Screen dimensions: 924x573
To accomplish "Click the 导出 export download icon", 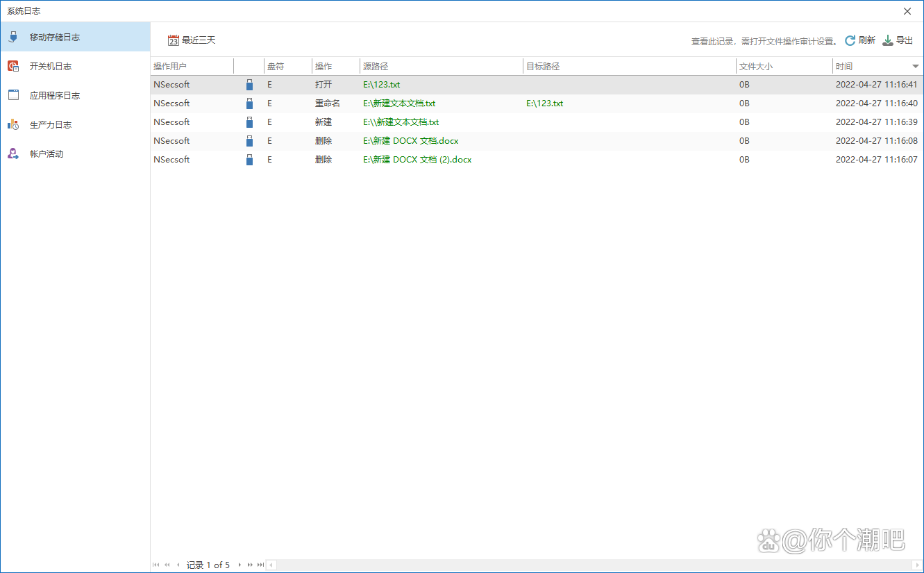I will [887, 41].
